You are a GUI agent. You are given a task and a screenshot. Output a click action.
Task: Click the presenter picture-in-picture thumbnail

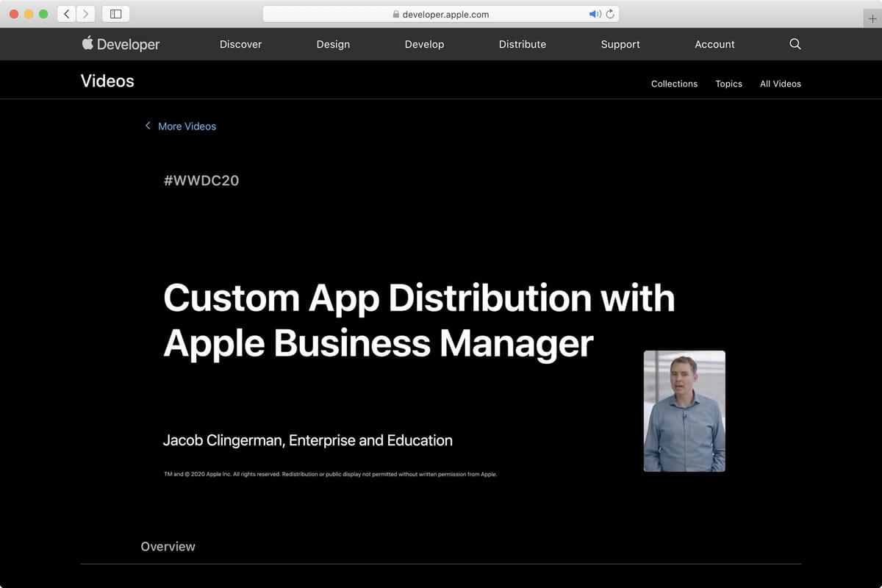[x=684, y=411]
